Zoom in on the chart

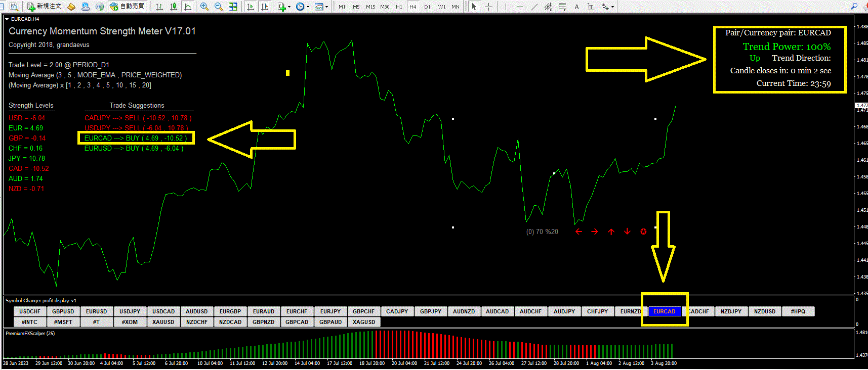[x=204, y=7]
